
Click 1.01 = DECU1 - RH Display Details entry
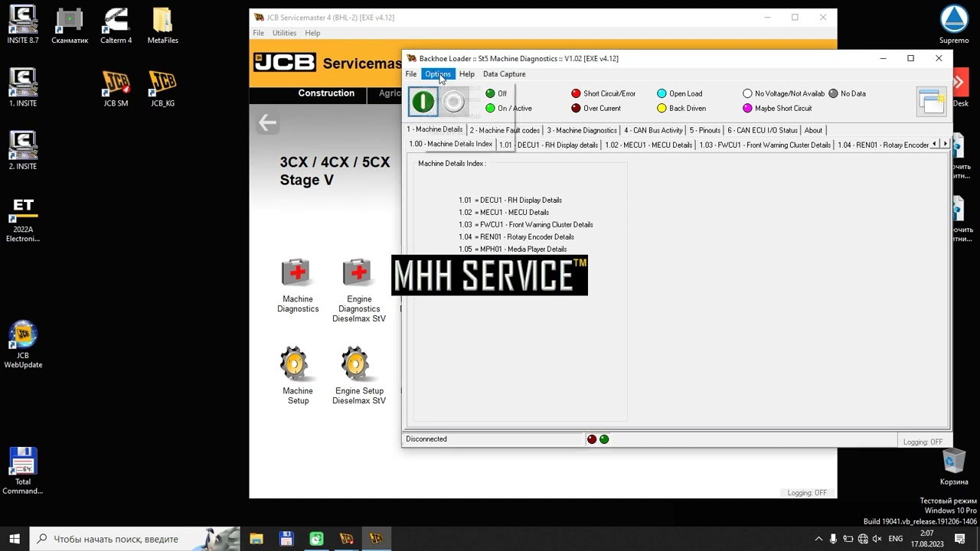[510, 201]
